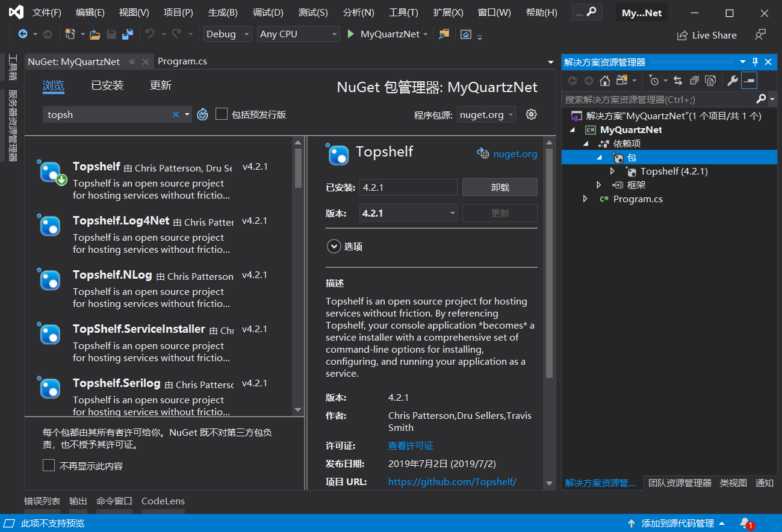Image resolution: width=782 pixels, height=532 pixels.
Task: Expand Program.cs node in Solution Explorer
Action: pyautogui.click(x=585, y=199)
